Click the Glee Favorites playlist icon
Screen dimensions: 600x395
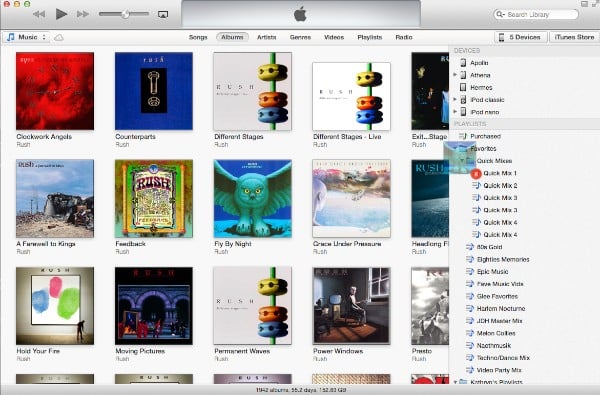[470, 296]
